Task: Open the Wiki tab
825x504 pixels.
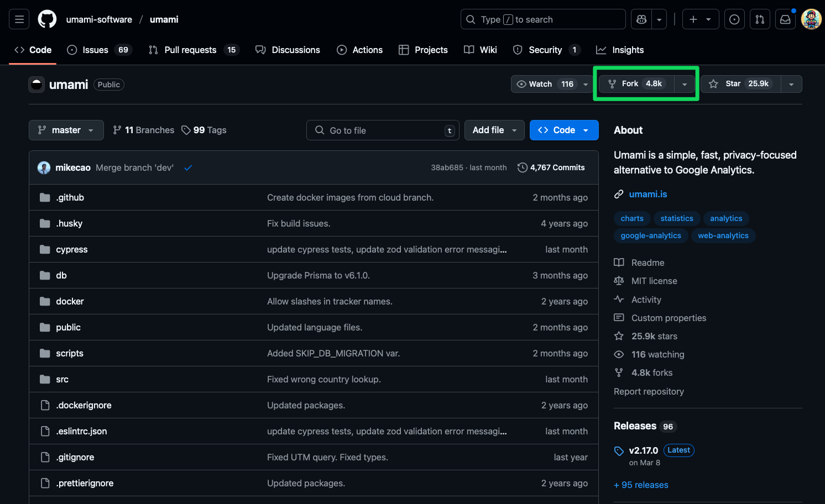Action: (481, 50)
